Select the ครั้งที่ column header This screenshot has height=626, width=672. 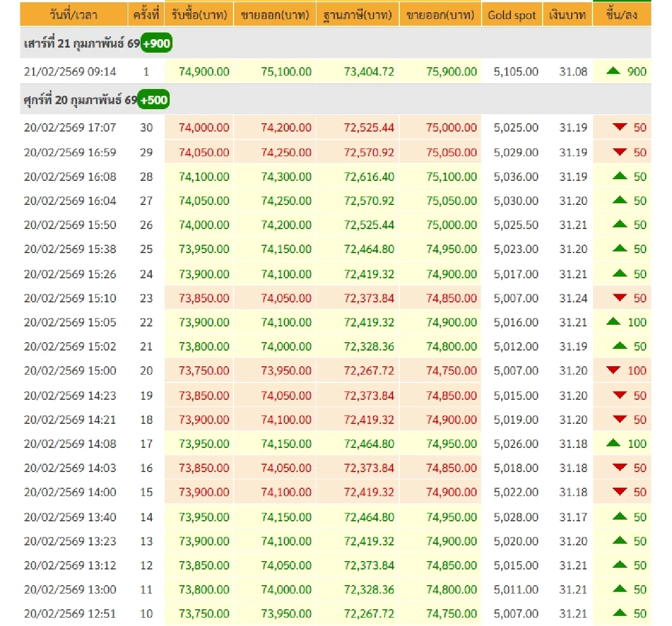click(146, 15)
